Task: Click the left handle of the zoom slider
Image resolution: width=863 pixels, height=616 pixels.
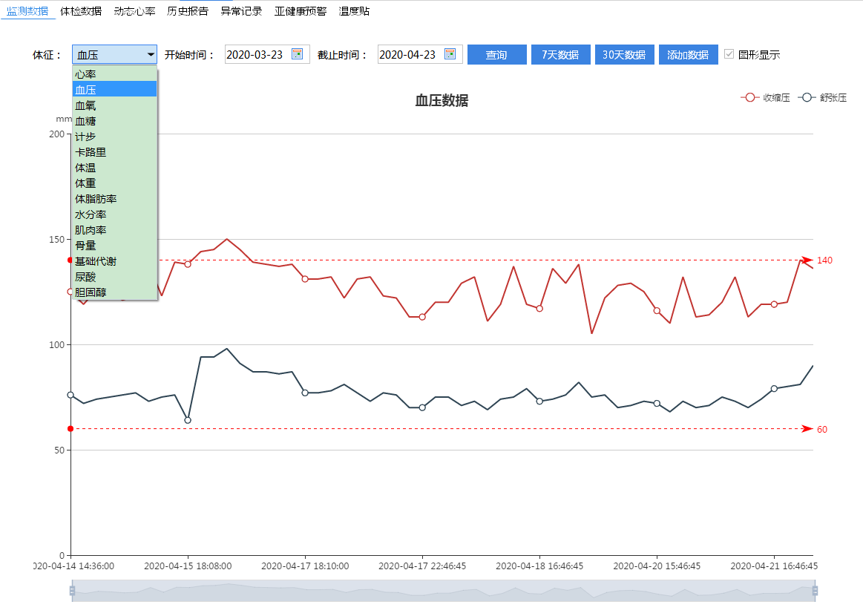Action: (71, 592)
